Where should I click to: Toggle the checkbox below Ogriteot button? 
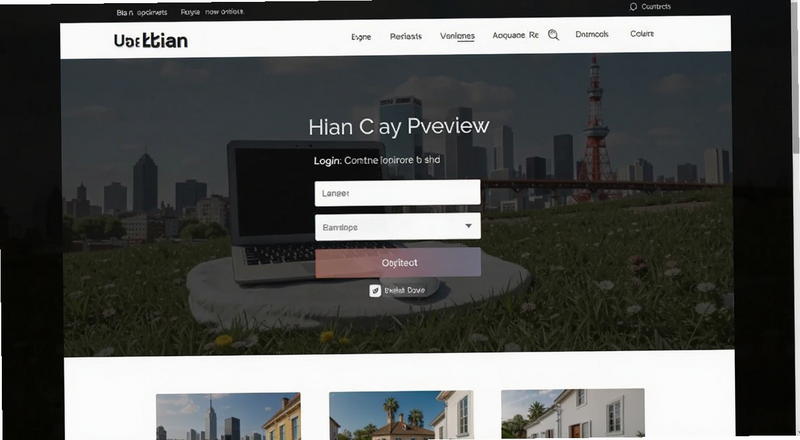click(375, 290)
